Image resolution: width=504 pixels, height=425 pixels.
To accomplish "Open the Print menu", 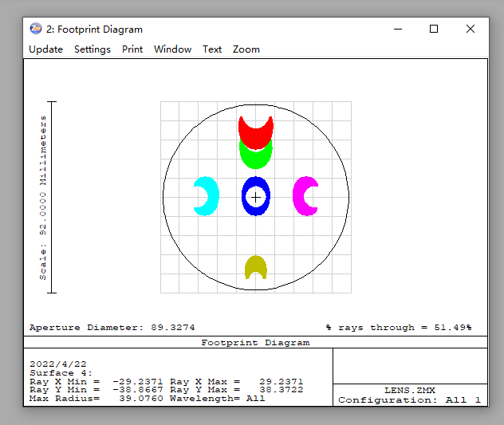I will point(132,49).
